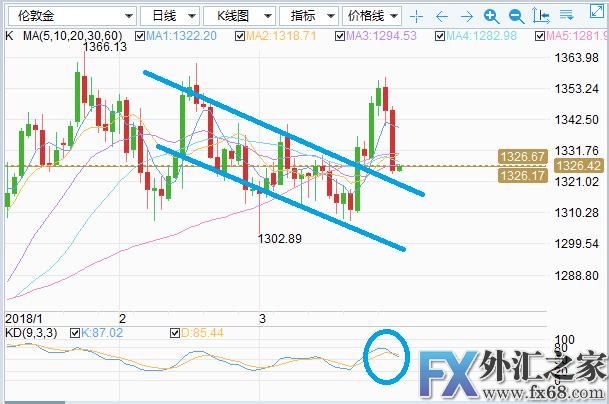Zoom in on the chart
This screenshot has width=609, height=404.
pyautogui.click(x=490, y=17)
